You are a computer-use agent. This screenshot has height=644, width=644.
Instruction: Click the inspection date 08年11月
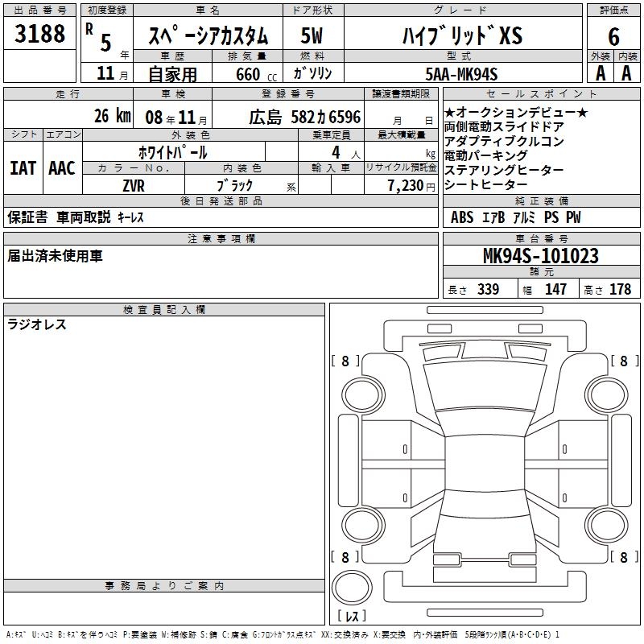click(x=176, y=118)
